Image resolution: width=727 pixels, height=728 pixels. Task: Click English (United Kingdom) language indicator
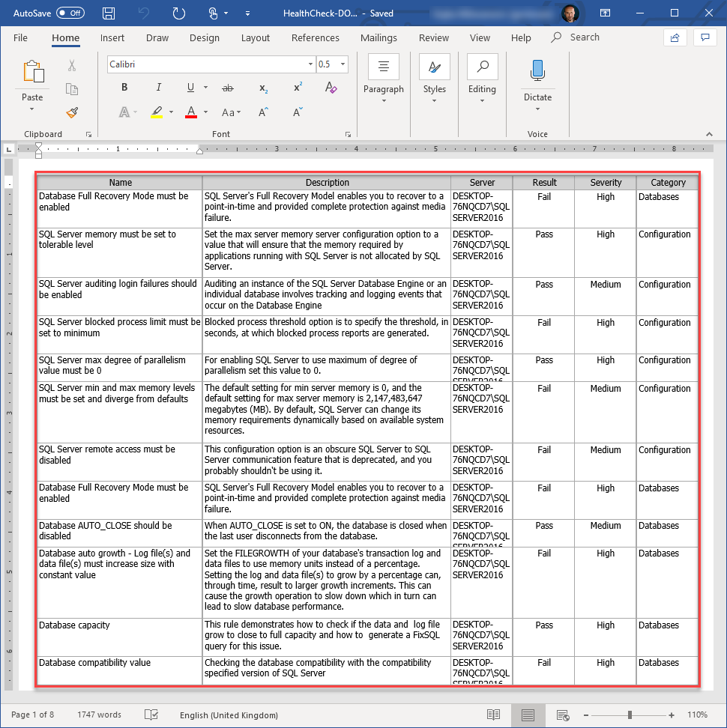[229, 715]
